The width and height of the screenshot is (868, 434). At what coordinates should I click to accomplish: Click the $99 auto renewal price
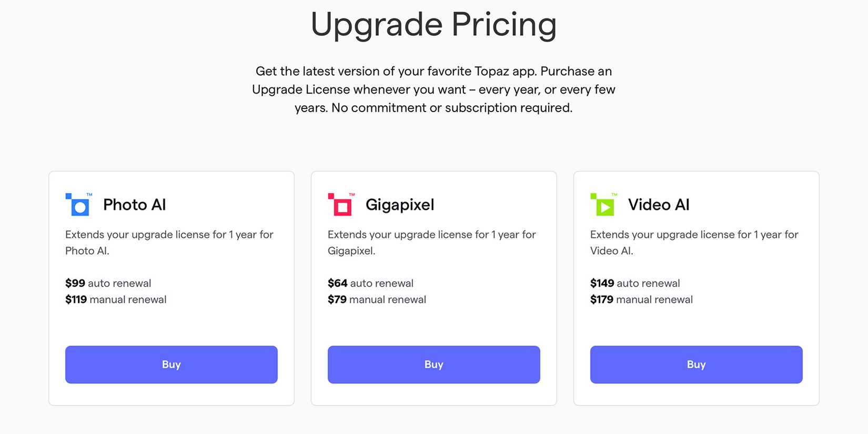108,283
